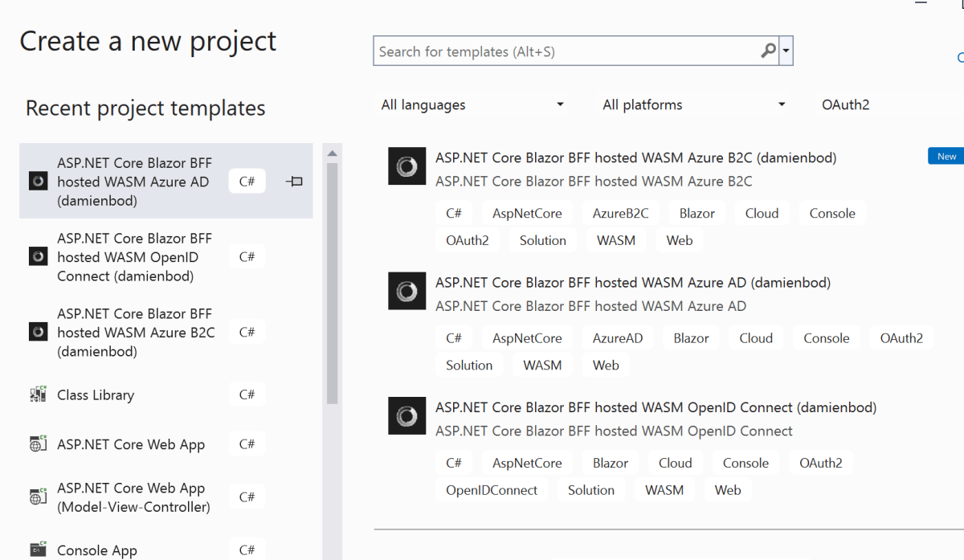Expand the search box dropdown arrow
The height and width of the screenshot is (560, 964).
click(786, 51)
